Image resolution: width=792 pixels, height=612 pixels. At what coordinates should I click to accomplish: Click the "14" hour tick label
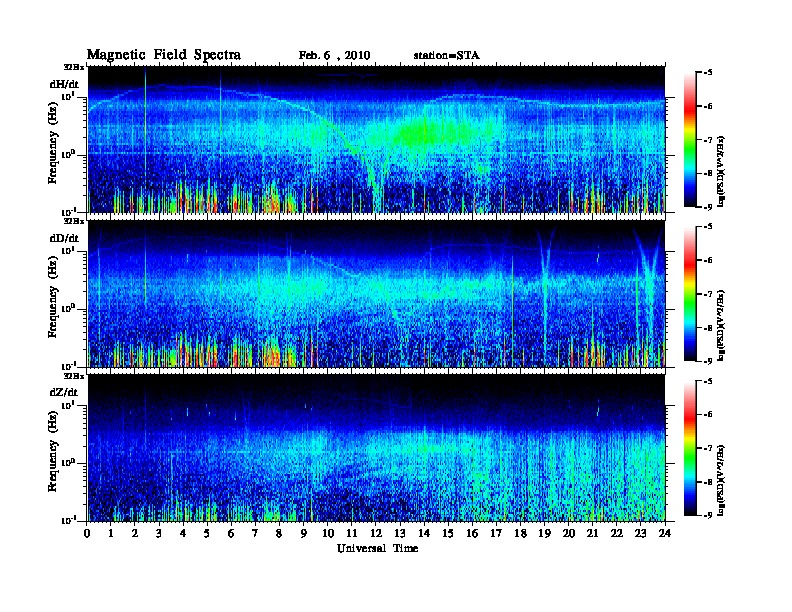(x=424, y=533)
